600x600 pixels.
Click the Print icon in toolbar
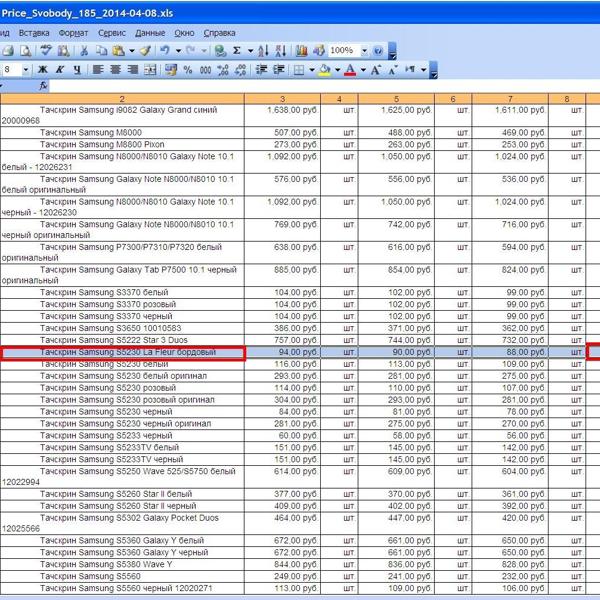coord(8,51)
